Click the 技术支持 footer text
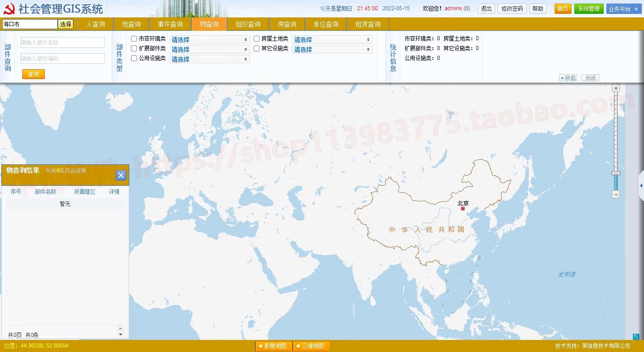This screenshot has width=644, height=352. tap(593, 346)
